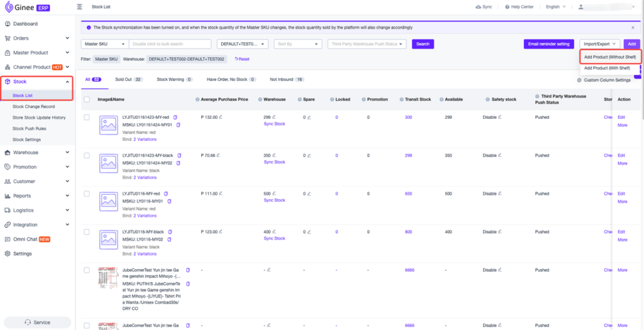Click the bulk search input field
The image size is (644, 330).
tap(170, 44)
